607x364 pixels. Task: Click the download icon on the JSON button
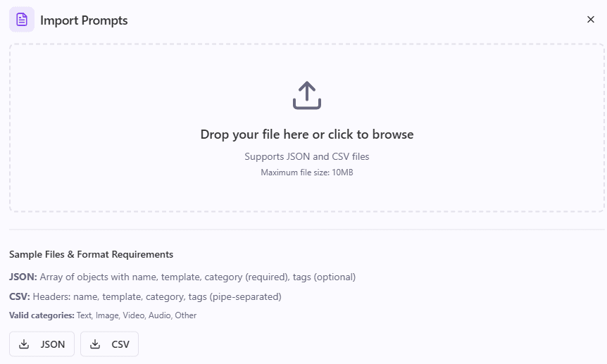coord(24,344)
